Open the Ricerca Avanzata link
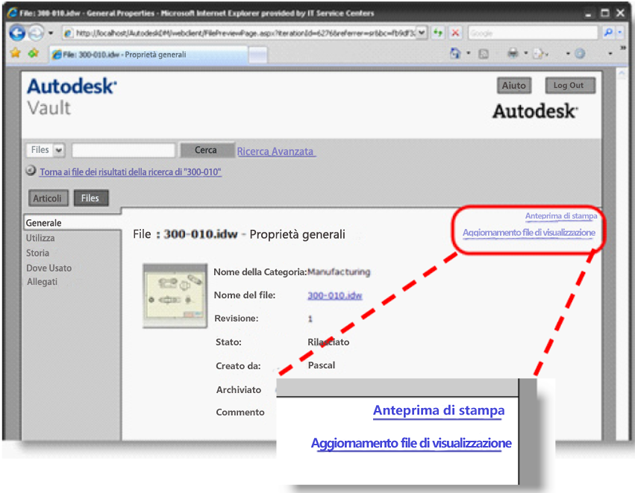This screenshot has height=493, width=635. coord(276,152)
